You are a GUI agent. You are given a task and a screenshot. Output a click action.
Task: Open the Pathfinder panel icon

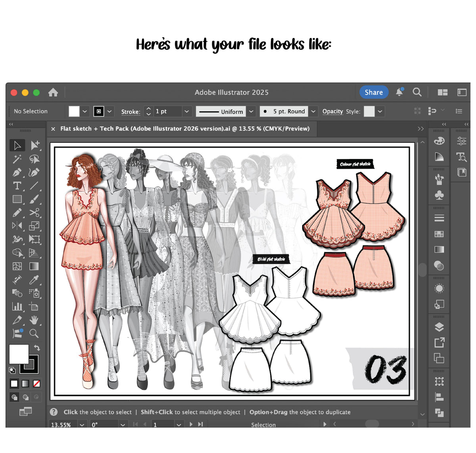coord(439,413)
